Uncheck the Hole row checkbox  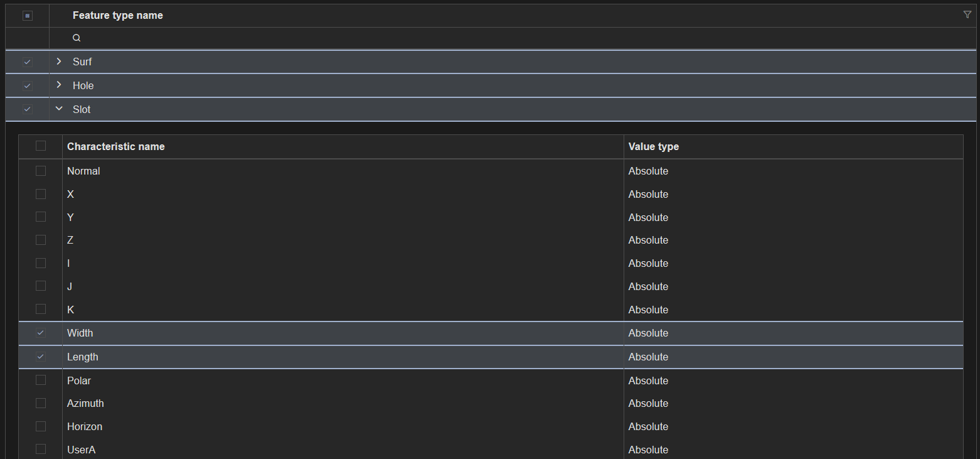pyautogui.click(x=28, y=85)
